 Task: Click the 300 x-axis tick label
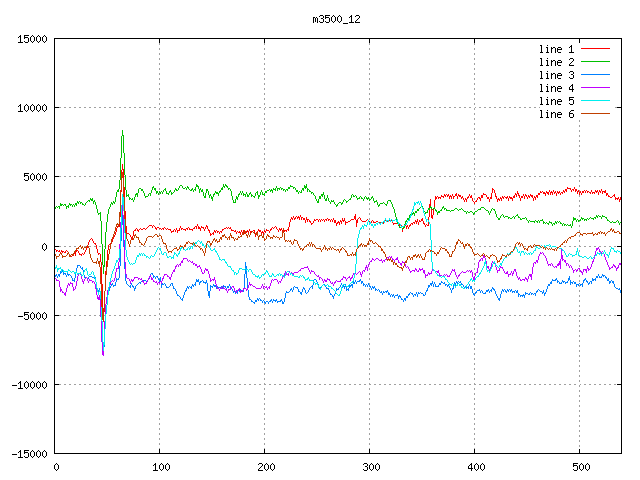(370, 467)
